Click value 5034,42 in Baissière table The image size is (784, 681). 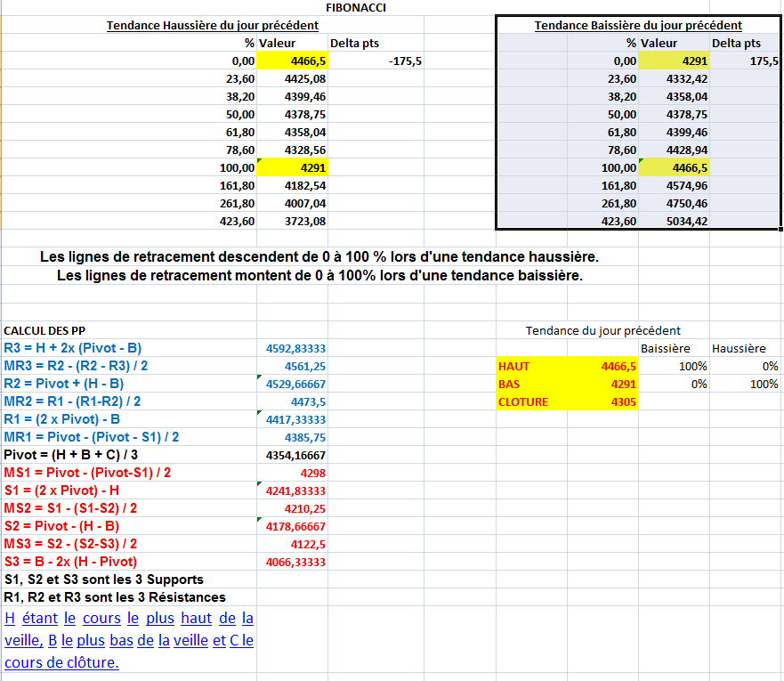tap(687, 221)
